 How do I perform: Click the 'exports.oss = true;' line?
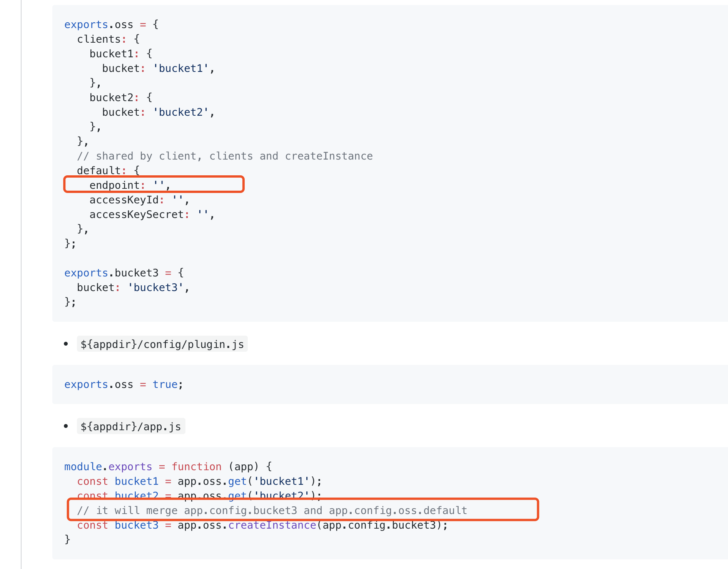coord(124,384)
